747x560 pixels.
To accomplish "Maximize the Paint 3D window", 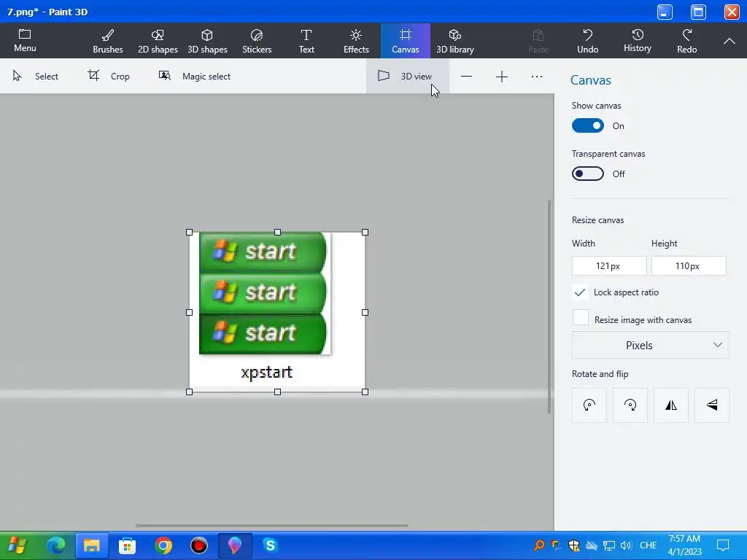I will 698,12.
